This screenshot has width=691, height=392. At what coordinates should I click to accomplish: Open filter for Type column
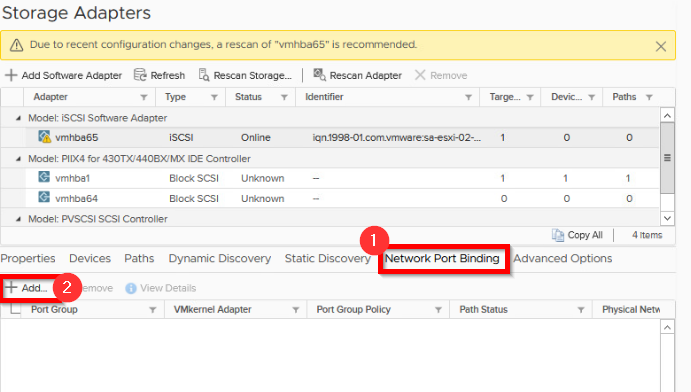tap(214, 97)
